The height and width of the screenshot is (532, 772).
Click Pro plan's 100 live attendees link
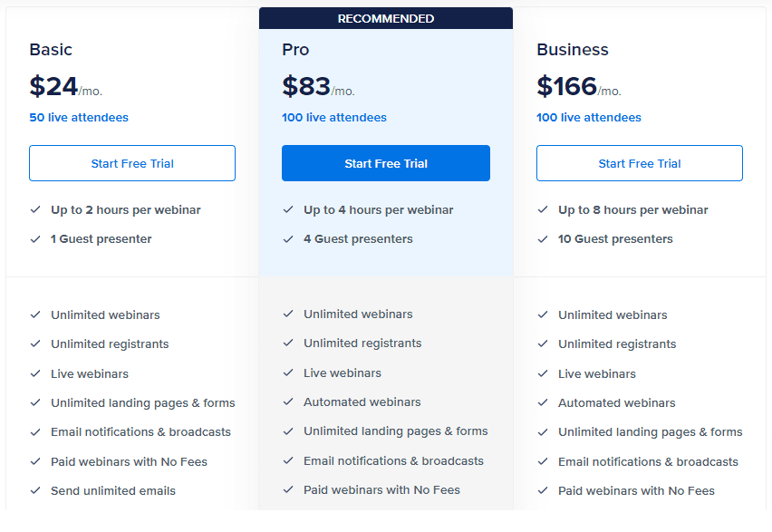click(x=334, y=117)
